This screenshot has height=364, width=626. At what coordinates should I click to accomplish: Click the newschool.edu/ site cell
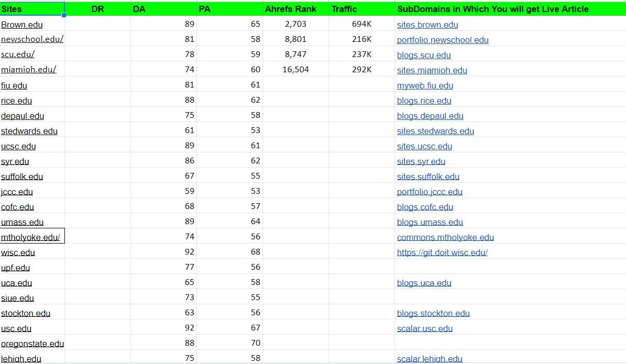(x=32, y=39)
